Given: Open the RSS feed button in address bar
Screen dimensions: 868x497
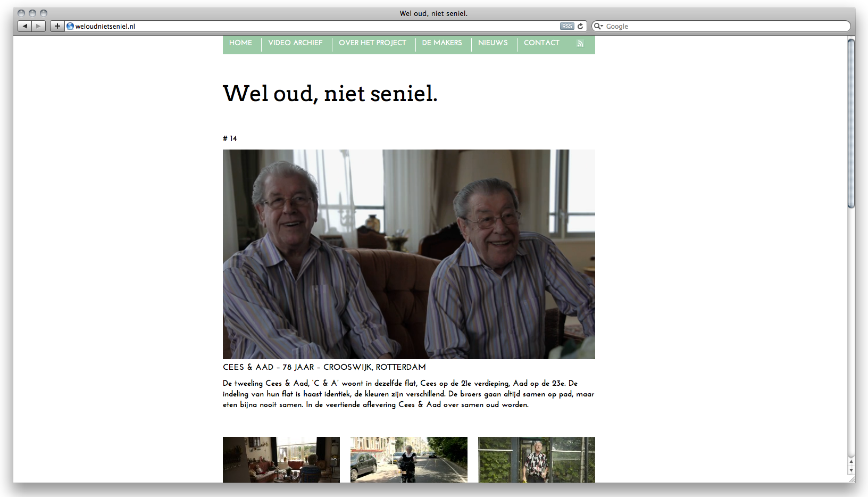Looking at the screenshot, I should pos(567,26).
